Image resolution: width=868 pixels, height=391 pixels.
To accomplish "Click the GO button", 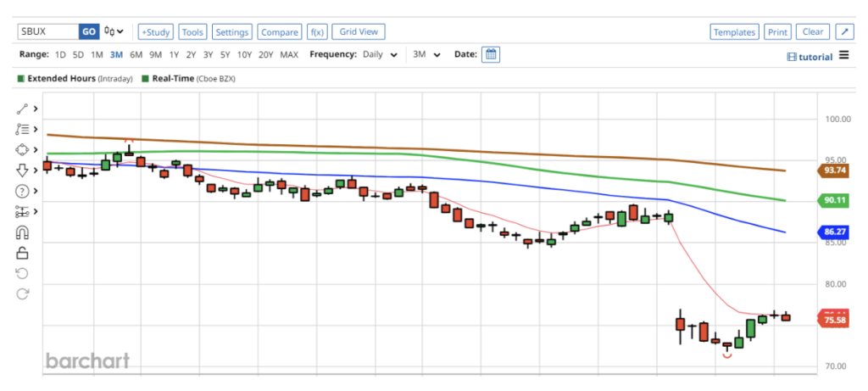I will click(x=89, y=32).
